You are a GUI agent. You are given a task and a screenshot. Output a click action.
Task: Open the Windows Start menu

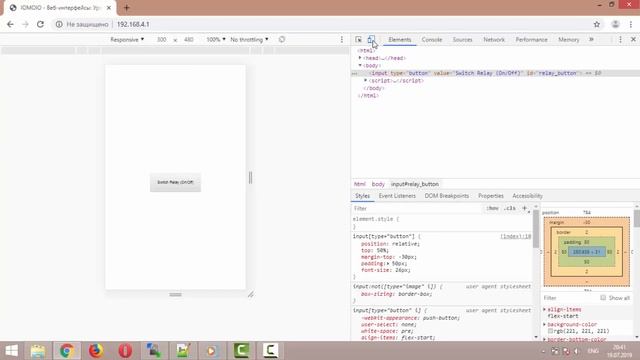pos(11,351)
